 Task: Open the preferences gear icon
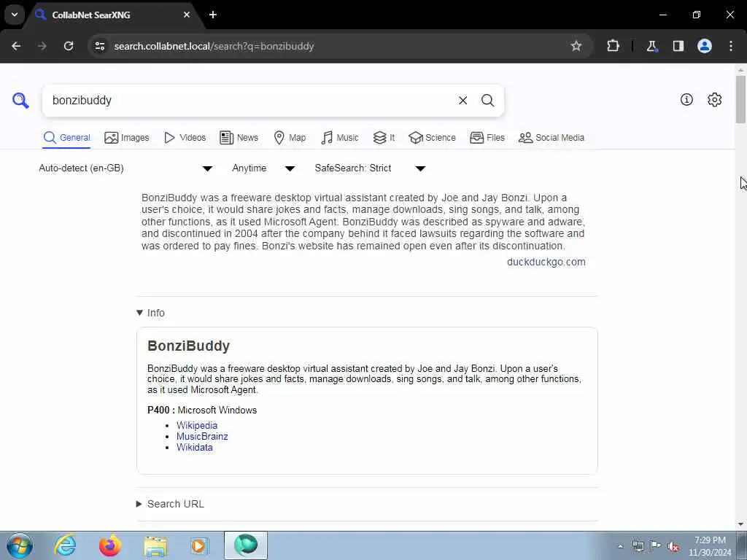pos(715,99)
